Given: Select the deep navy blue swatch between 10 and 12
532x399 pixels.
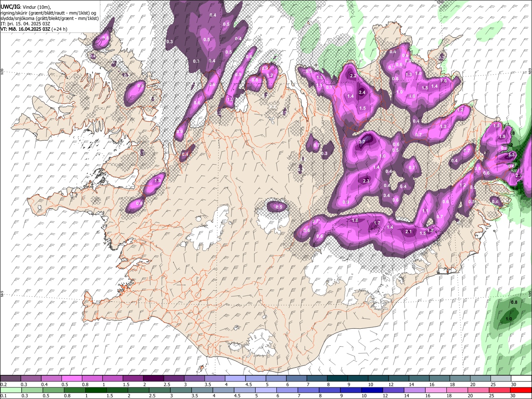Looking at the screenshot, I should tap(372, 390).
